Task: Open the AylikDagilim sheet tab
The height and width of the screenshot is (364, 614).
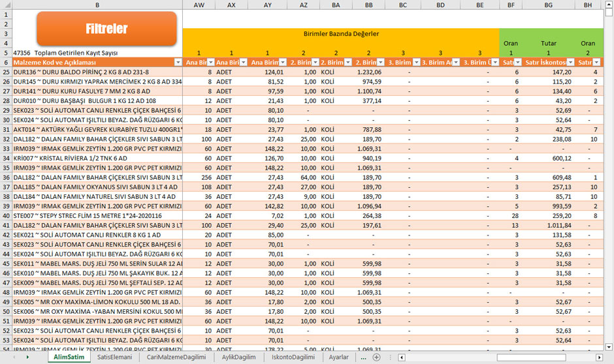Action: pos(238,357)
